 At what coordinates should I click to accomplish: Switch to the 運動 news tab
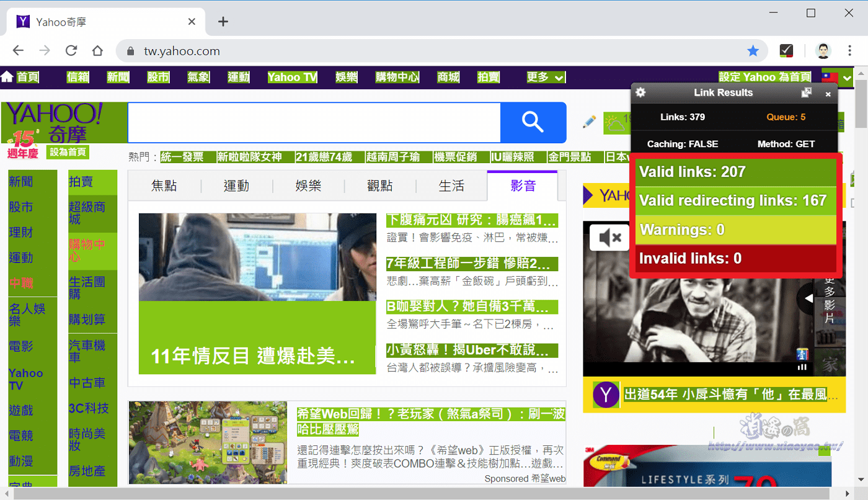click(236, 185)
